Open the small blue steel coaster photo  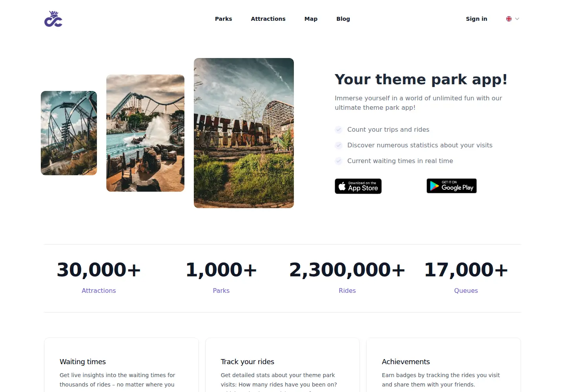[69, 133]
